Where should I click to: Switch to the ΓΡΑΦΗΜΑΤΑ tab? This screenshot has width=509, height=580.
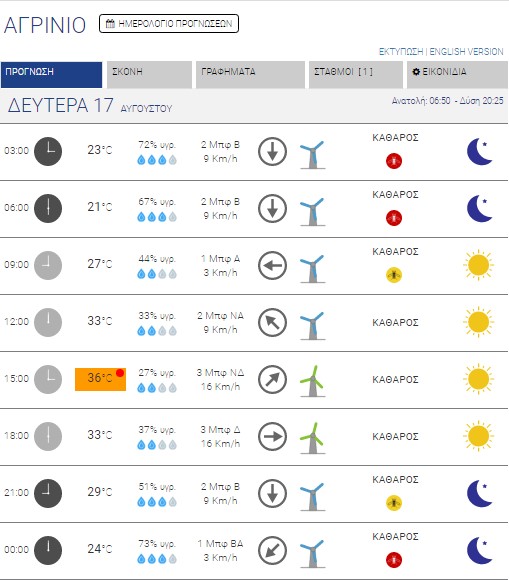250,75
